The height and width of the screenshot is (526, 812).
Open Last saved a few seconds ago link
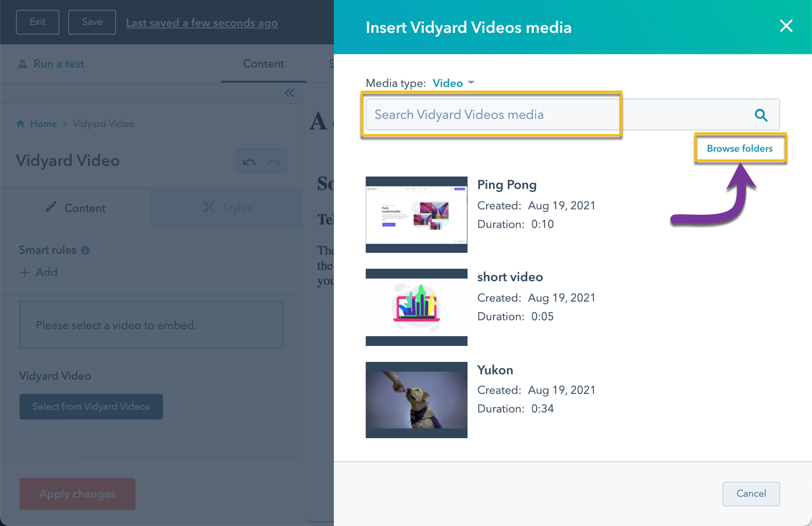coord(201,23)
